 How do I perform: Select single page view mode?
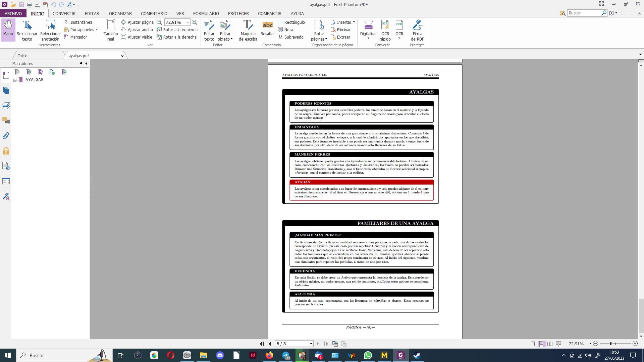[x=533, y=344]
